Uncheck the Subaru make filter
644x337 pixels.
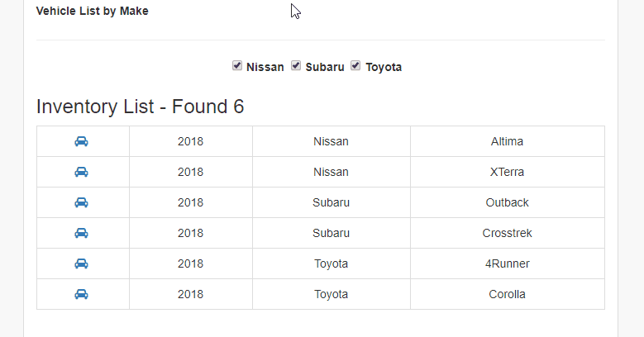(296, 66)
